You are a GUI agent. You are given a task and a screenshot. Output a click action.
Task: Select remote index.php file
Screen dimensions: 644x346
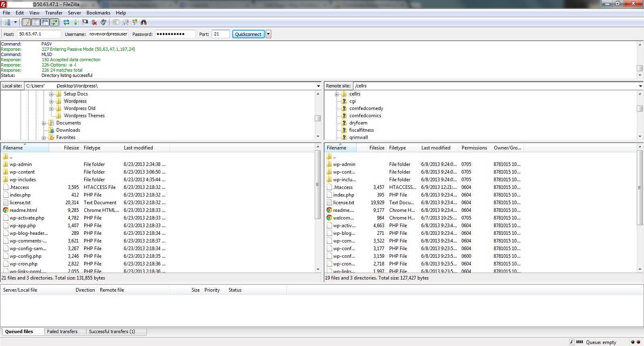[x=344, y=195]
